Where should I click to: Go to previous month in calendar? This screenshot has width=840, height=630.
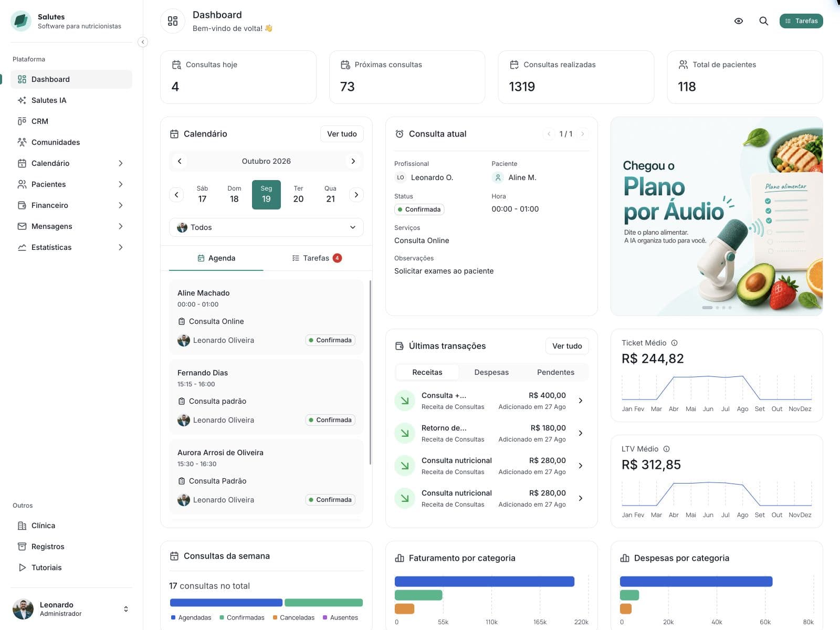[x=180, y=161]
